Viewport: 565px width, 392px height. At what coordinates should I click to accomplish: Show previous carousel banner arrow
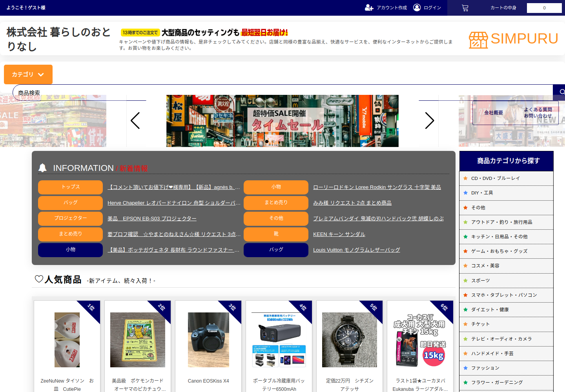pyautogui.click(x=135, y=120)
